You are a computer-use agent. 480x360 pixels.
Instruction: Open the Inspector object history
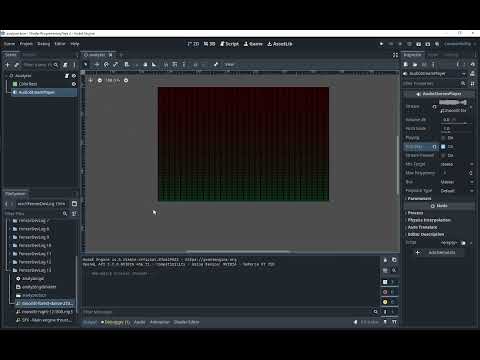pos(472,64)
